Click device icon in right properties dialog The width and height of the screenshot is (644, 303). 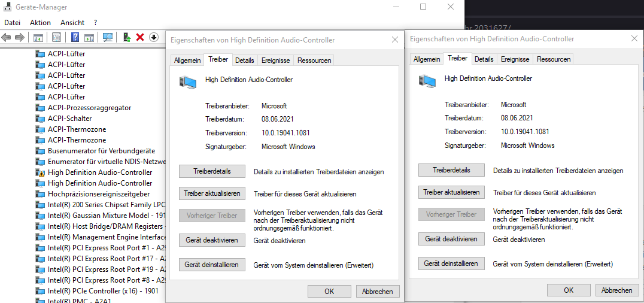[427, 81]
